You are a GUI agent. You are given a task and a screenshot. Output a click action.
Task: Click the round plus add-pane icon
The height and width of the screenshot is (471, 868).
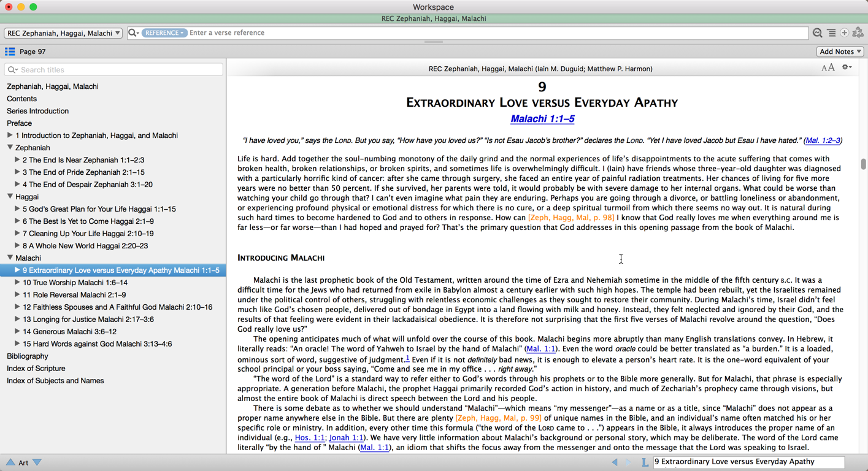[x=845, y=33]
